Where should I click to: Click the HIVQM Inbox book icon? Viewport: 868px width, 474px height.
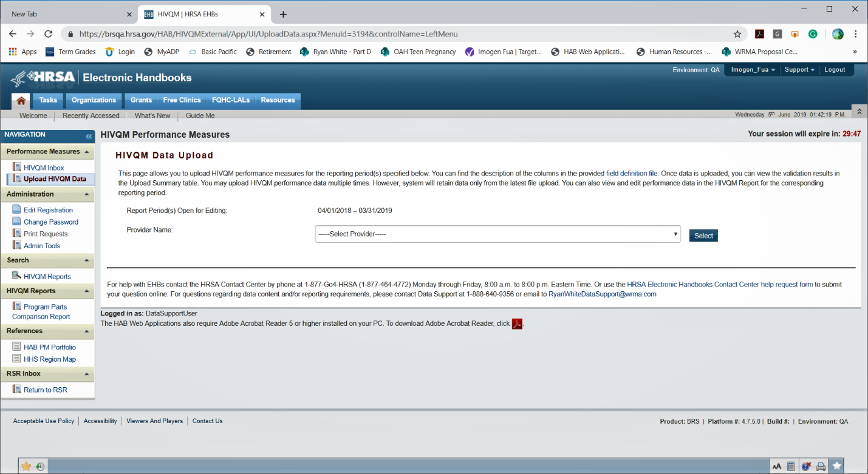coord(16,167)
